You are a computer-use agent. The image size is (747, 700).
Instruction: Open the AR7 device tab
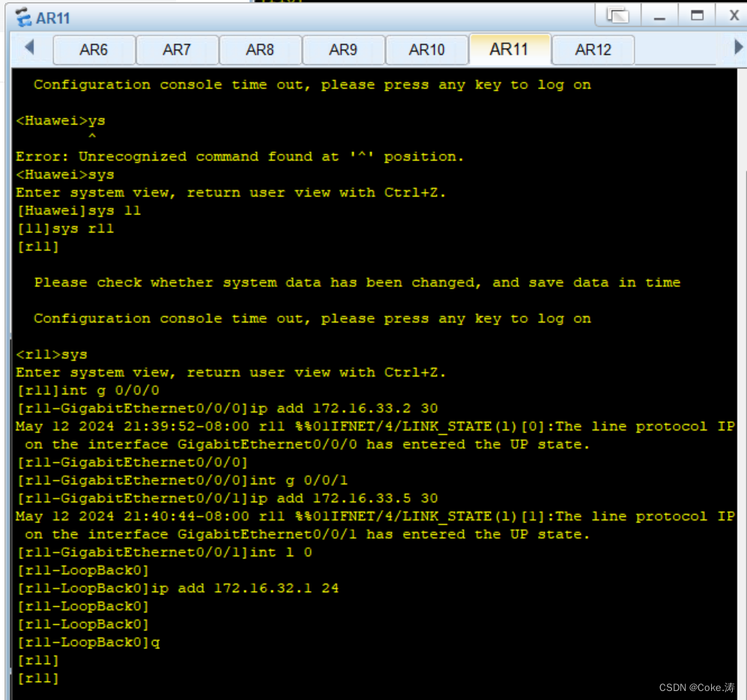177,49
